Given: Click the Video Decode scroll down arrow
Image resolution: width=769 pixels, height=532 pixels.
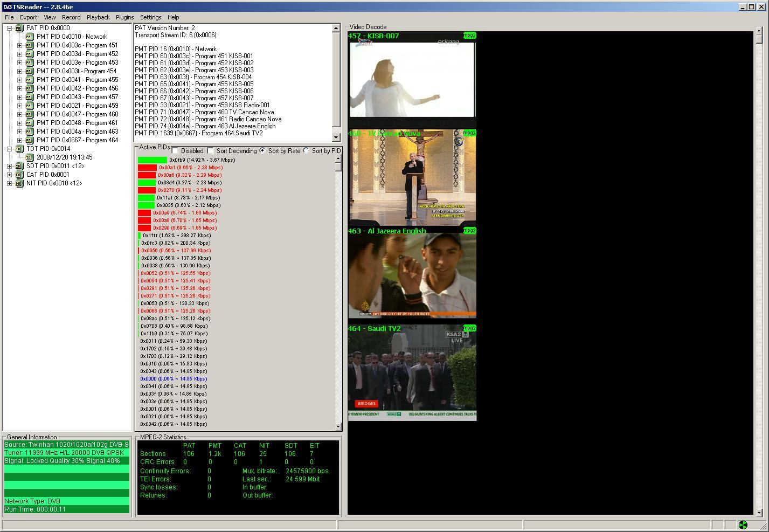Looking at the screenshot, I should point(759,512).
